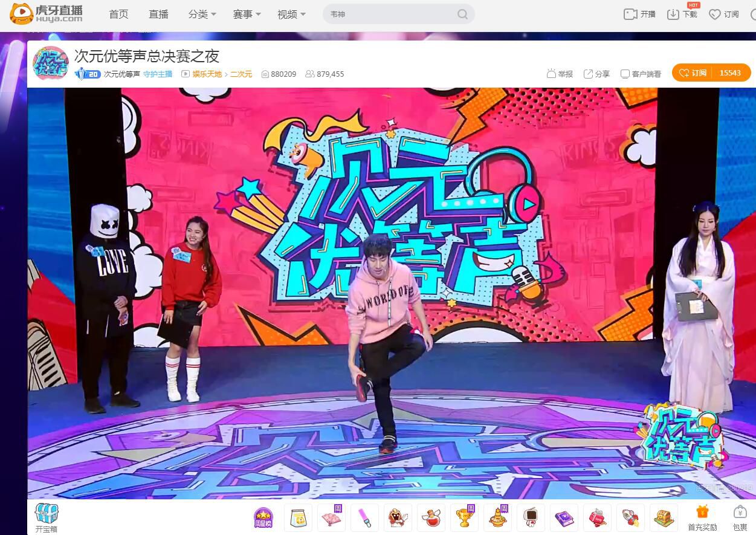The width and height of the screenshot is (756, 535).
Task: Click the Huya logo in the header
Action: coord(46,13)
